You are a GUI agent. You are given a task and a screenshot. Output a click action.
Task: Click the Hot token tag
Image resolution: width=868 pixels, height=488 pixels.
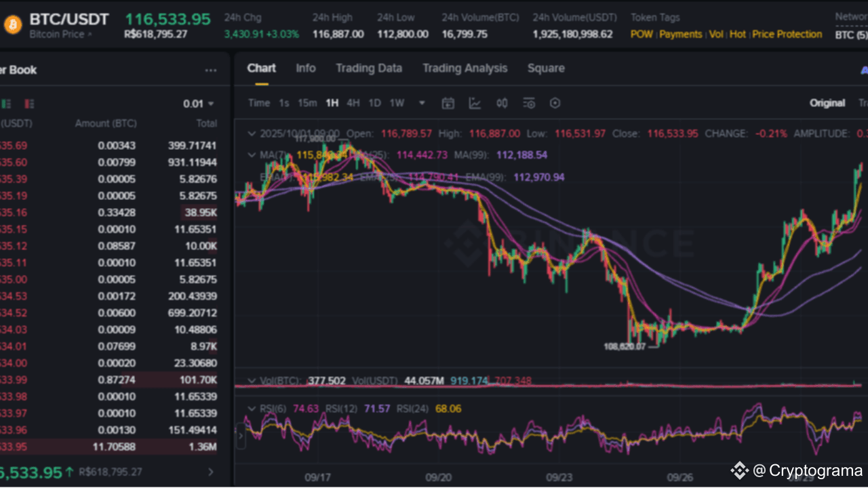(738, 34)
